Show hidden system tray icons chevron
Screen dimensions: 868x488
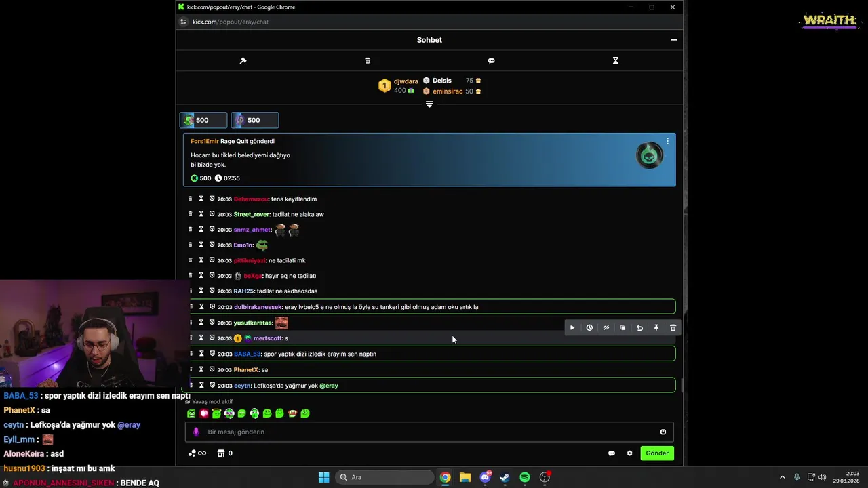(782, 477)
